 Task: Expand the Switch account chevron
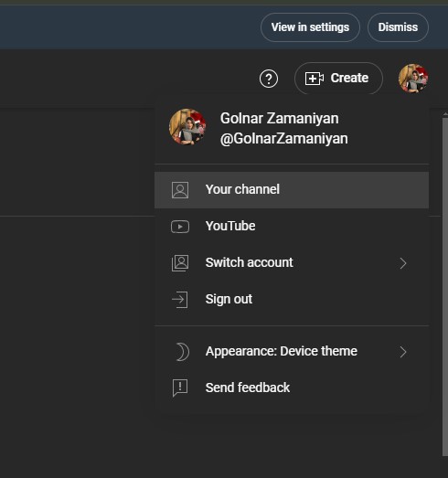(403, 263)
